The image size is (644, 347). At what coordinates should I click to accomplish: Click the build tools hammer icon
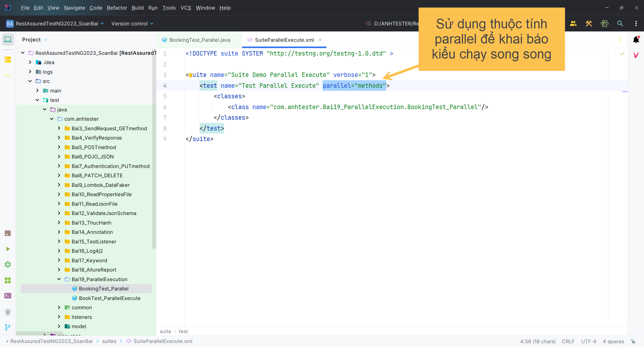pyautogui.click(x=589, y=24)
